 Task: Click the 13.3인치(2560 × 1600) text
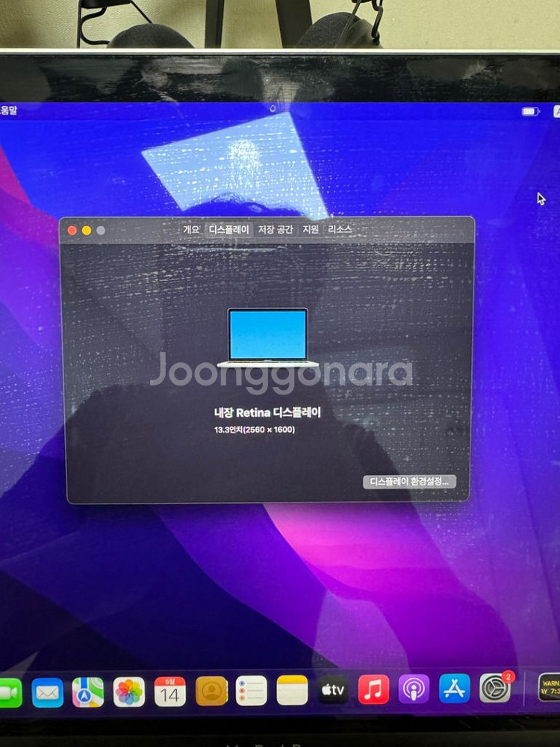[255, 430]
